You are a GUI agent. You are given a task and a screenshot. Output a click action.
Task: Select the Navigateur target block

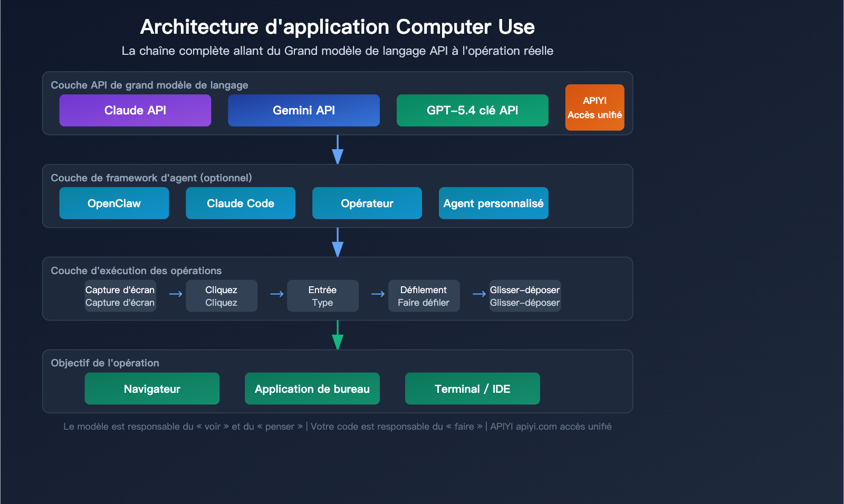pyautogui.click(x=152, y=389)
